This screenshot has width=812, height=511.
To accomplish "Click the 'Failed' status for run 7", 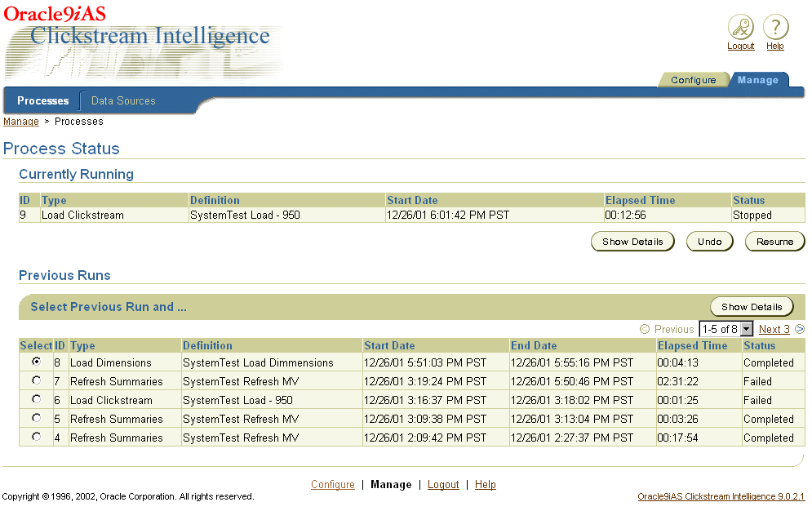I will coord(757,381).
